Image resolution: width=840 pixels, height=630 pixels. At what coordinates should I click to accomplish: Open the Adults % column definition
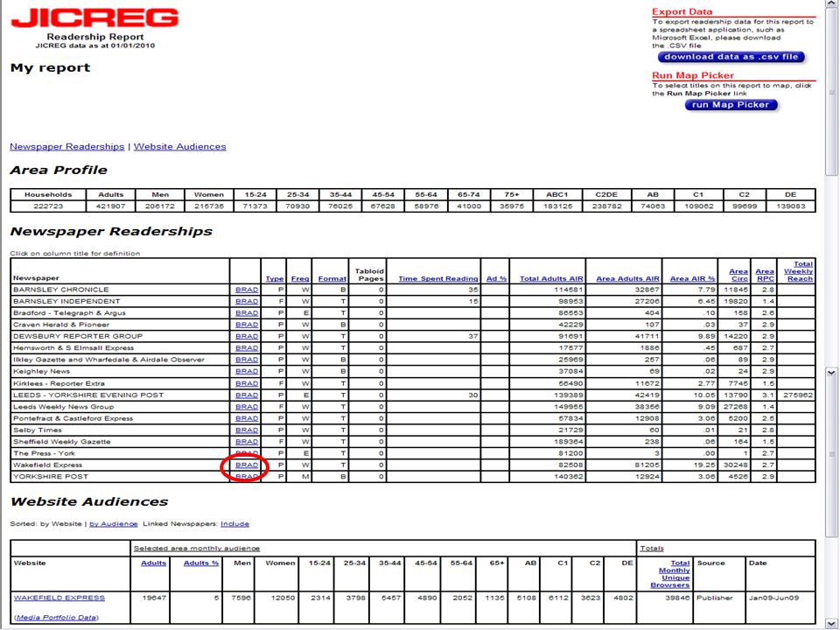[x=201, y=563]
